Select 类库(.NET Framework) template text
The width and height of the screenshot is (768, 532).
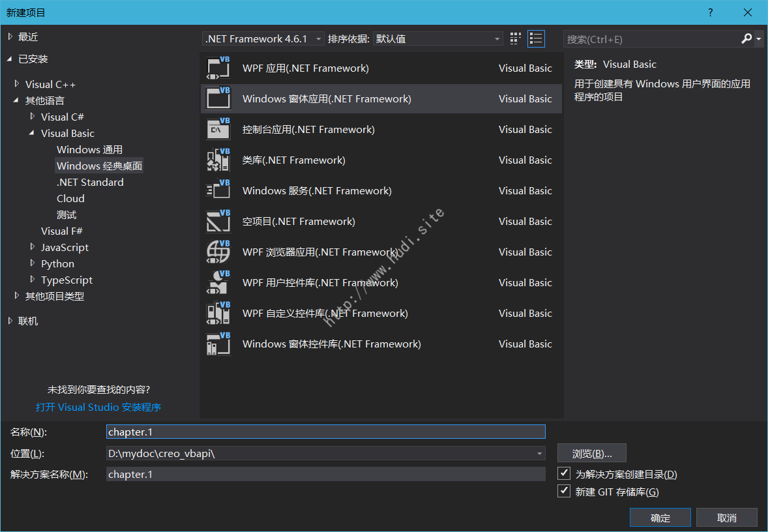pos(294,160)
